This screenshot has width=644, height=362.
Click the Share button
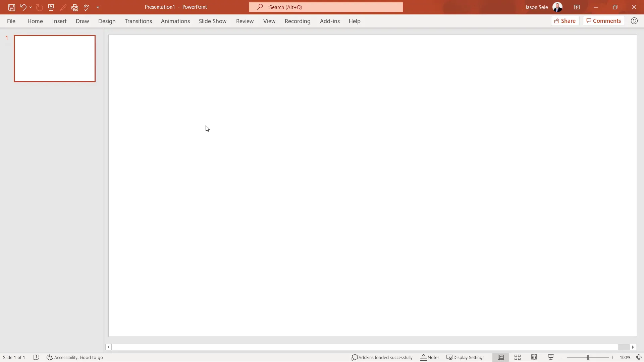[x=565, y=21]
